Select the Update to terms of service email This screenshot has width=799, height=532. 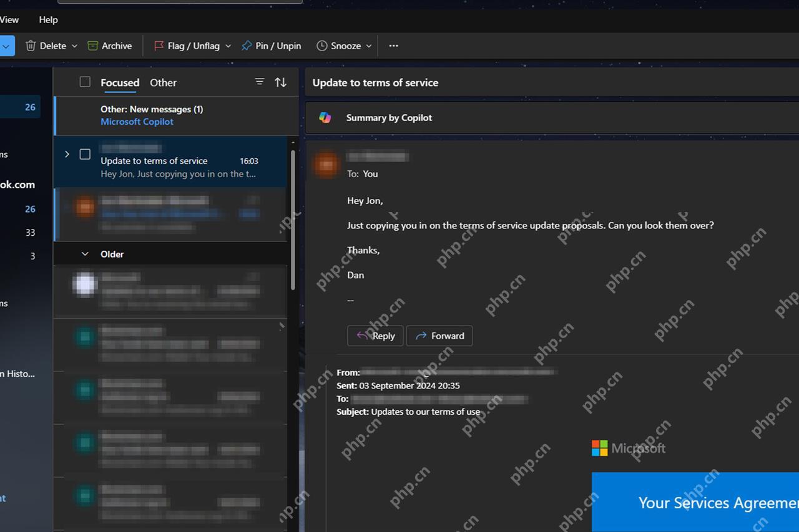[x=170, y=162]
